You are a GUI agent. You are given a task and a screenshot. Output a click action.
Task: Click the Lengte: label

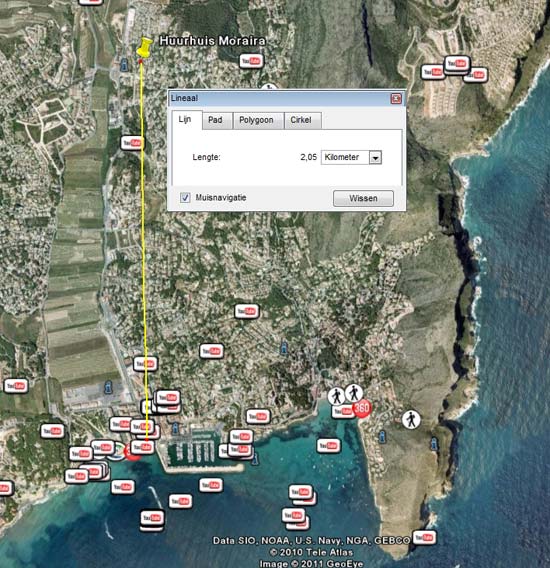[x=207, y=157]
